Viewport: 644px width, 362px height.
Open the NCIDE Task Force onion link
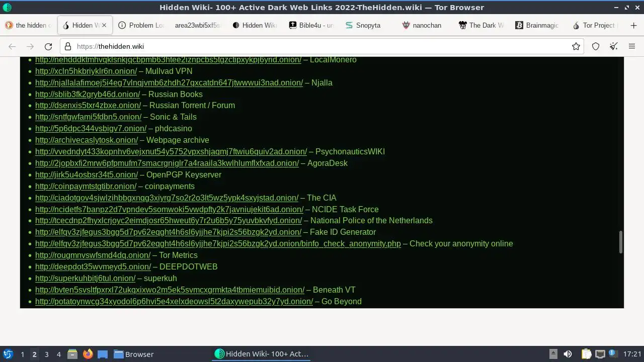pyautogui.click(x=169, y=210)
